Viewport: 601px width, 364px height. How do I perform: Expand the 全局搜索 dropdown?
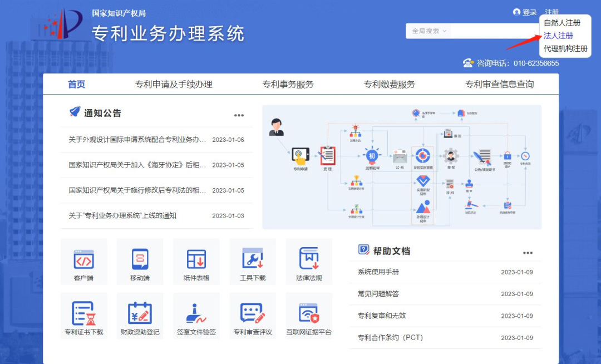[429, 31]
